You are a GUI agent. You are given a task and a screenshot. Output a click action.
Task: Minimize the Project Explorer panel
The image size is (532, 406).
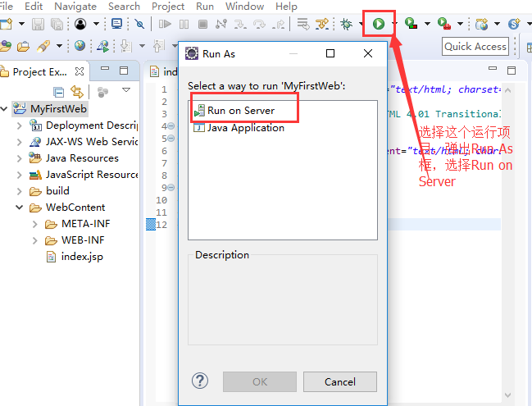pos(105,68)
